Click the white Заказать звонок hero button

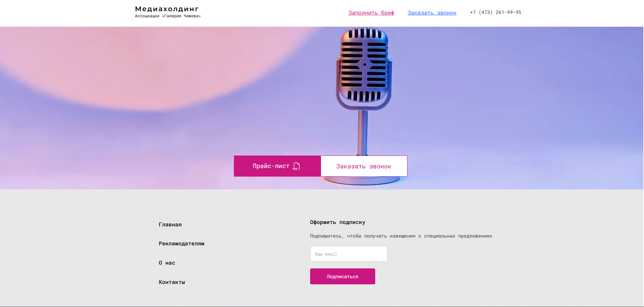(x=364, y=166)
